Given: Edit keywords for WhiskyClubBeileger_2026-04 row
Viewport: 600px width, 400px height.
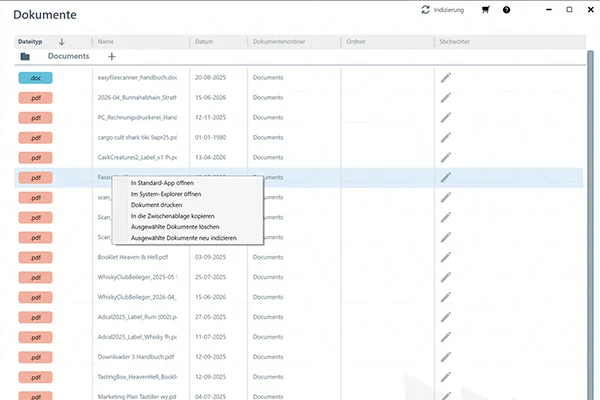Looking at the screenshot, I should (x=446, y=297).
